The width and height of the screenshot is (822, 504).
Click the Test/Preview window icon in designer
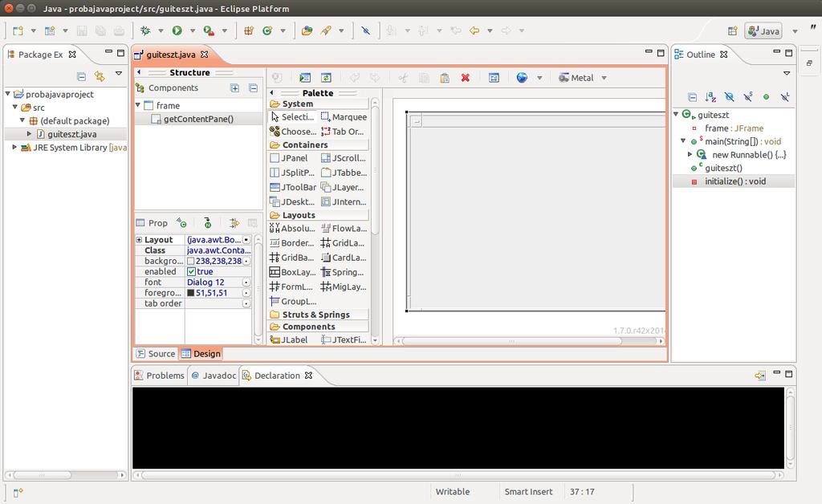click(305, 78)
